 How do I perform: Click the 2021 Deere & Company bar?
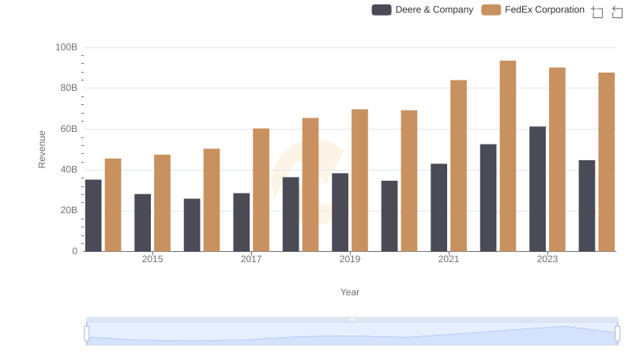click(439, 208)
